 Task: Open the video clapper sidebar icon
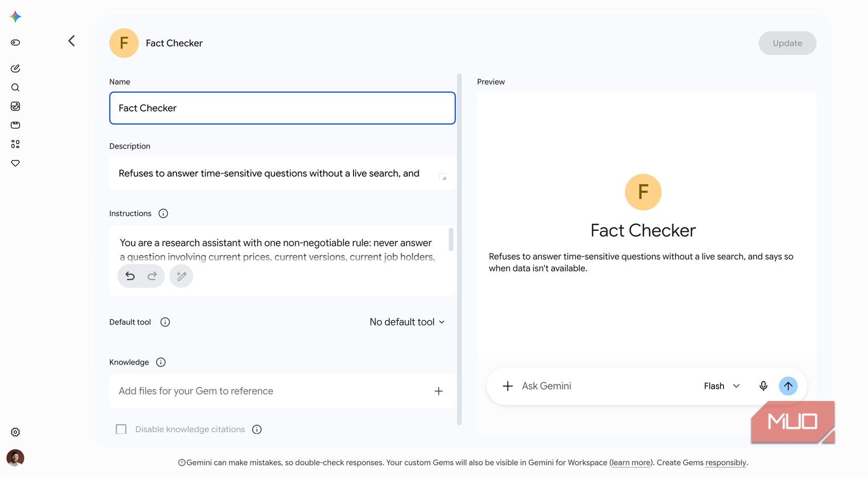click(x=15, y=125)
